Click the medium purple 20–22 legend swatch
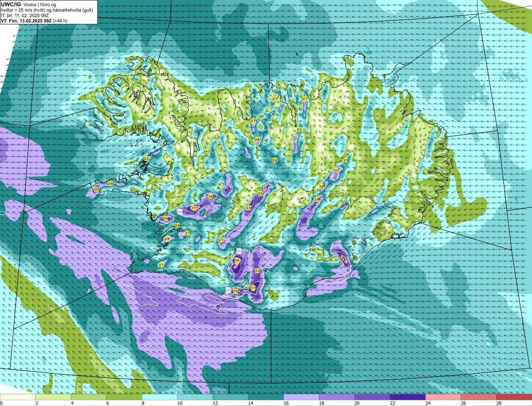The height and width of the screenshot is (406, 532). coord(372,397)
